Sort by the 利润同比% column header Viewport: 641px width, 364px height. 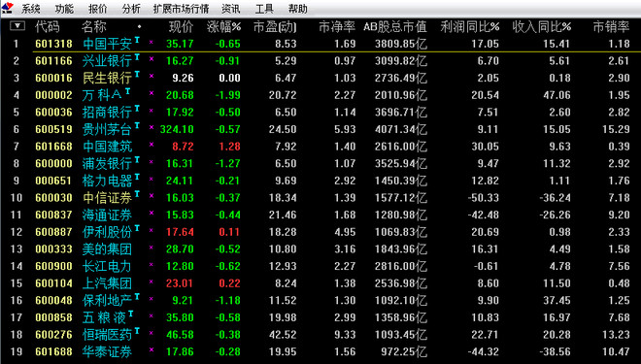point(470,27)
